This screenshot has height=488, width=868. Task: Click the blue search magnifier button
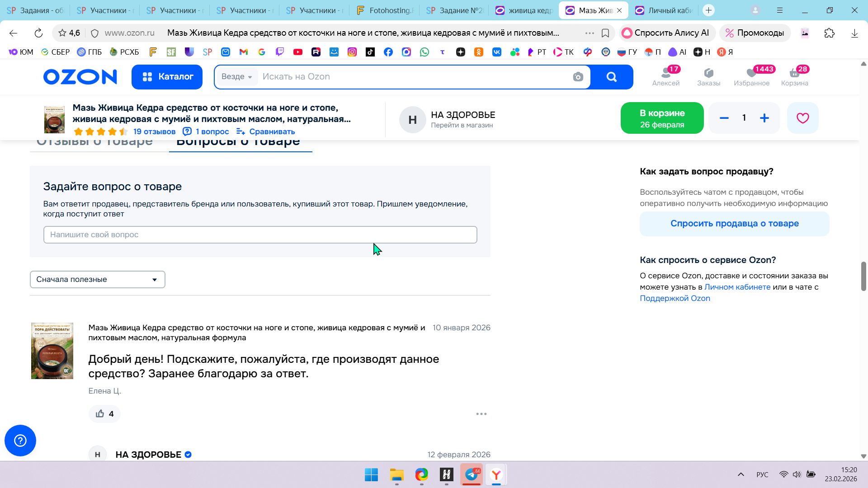611,77
